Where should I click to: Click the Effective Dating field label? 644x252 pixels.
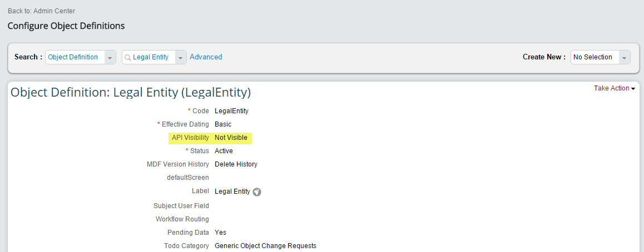(185, 124)
